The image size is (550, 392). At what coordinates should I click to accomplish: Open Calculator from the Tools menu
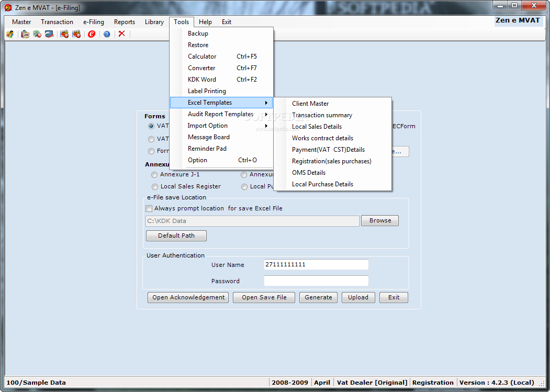coord(221,57)
